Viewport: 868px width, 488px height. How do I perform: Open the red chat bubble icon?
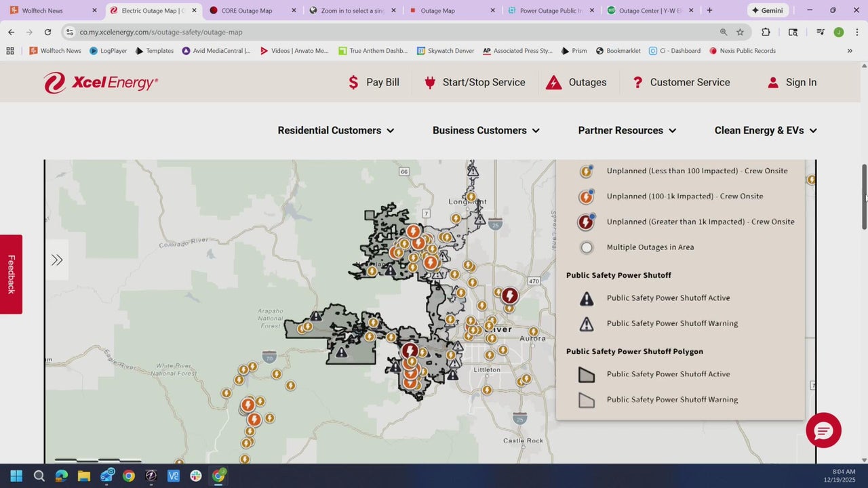coord(823,430)
